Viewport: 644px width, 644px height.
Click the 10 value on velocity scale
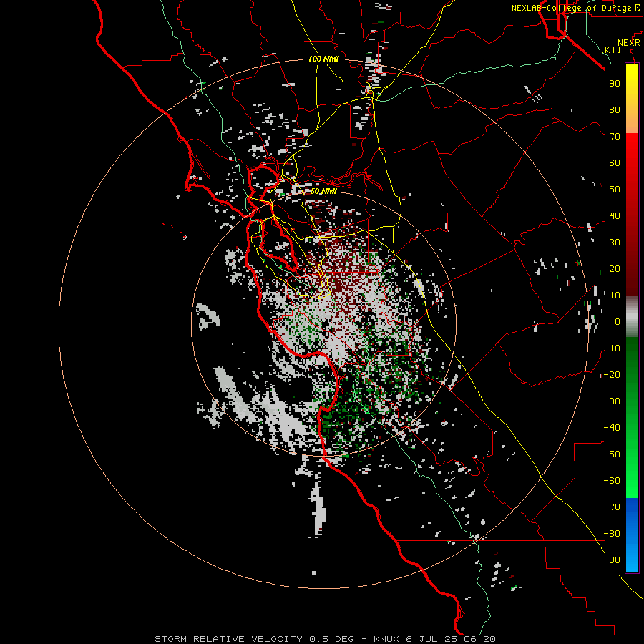coord(615,296)
